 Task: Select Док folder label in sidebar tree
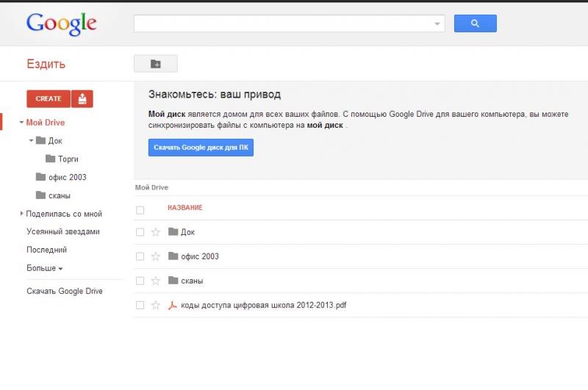pyautogui.click(x=55, y=141)
